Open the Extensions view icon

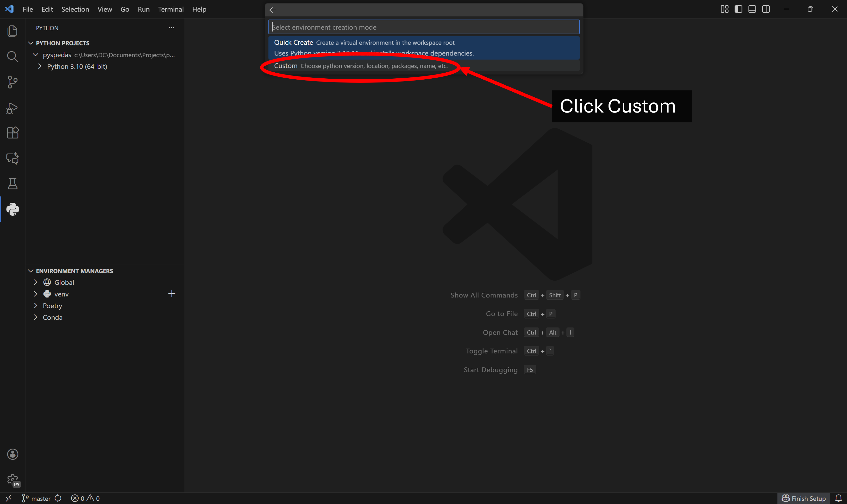[13, 133]
